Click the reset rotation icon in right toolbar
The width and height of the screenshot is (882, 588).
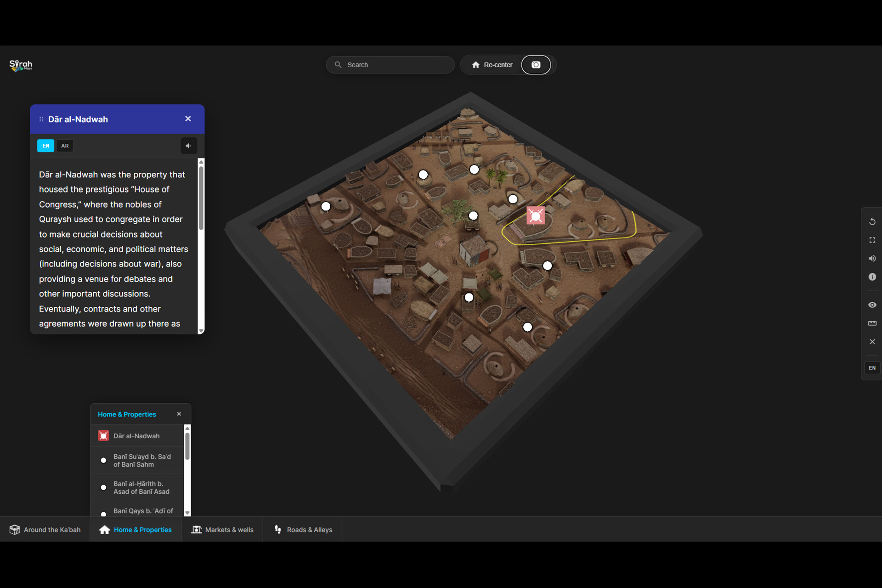872,222
